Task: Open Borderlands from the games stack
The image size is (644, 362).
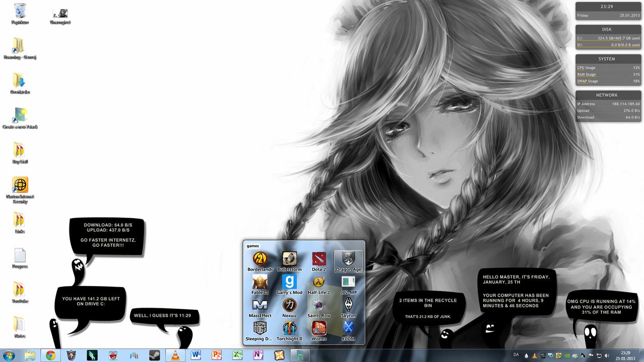Action: click(x=260, y=260)
